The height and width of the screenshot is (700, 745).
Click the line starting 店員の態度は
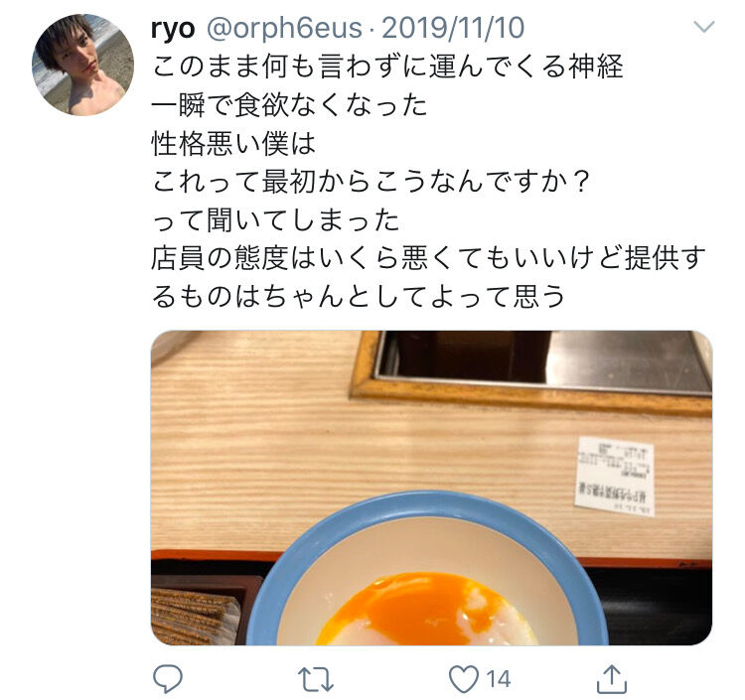click(x=428, y=258)
